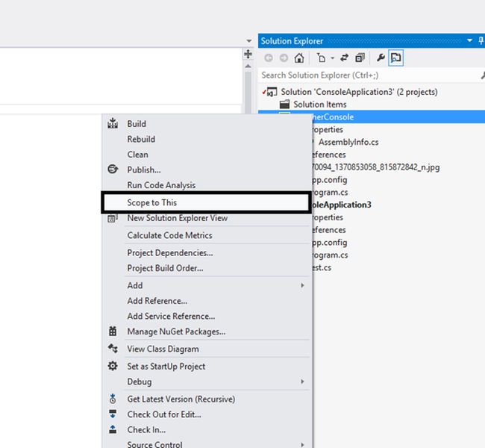This screenshot has width=485, height=448.
Task: Choose Rebuild from the context menu
Action: coord(207,140)
